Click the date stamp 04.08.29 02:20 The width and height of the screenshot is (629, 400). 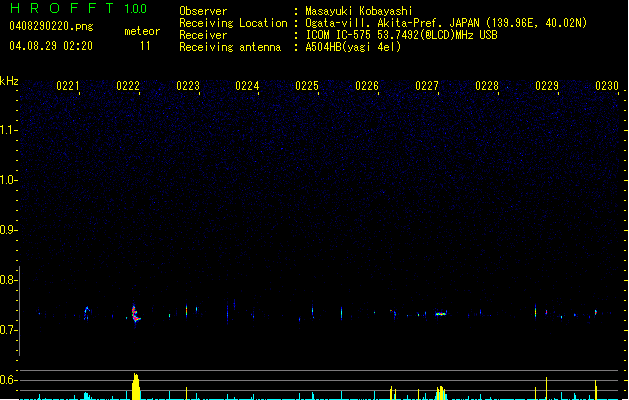(51, 46)
